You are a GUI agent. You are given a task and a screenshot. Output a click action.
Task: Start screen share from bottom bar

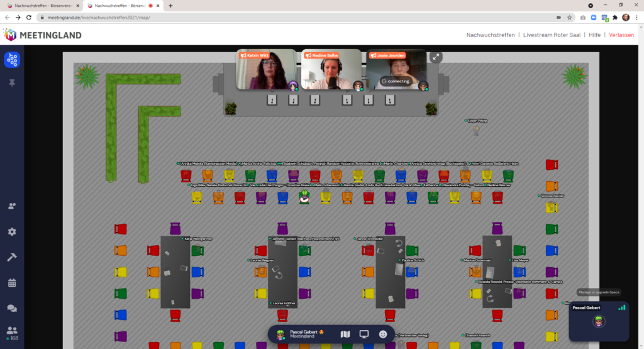tap(364, 334)
